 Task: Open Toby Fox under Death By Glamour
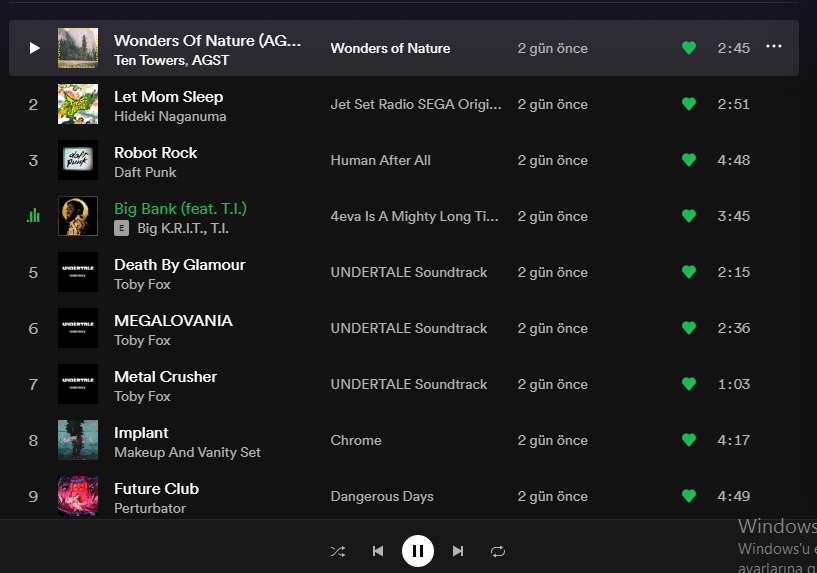pyautogui.click(x=142, y=284)
